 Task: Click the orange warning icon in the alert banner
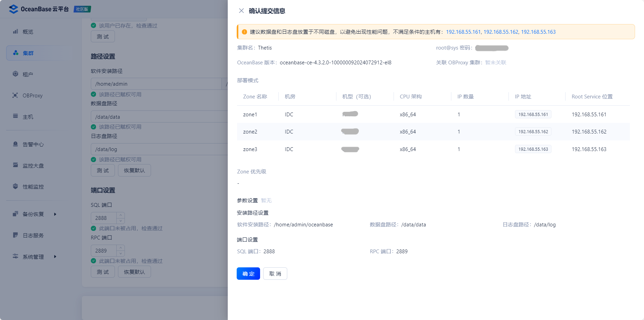[244, 32]
